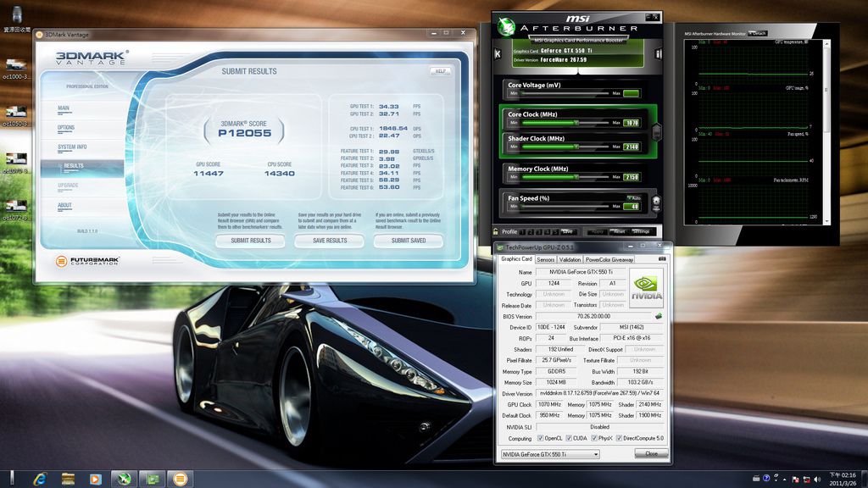Click the Afterburner left K (Kombustor) icon

click(x=498, y=54)
